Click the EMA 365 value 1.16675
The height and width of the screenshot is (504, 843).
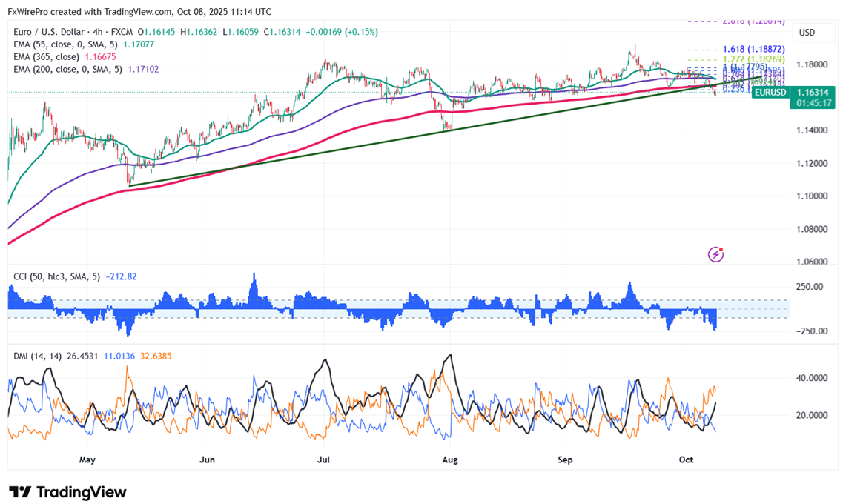[x=101, y=56]
